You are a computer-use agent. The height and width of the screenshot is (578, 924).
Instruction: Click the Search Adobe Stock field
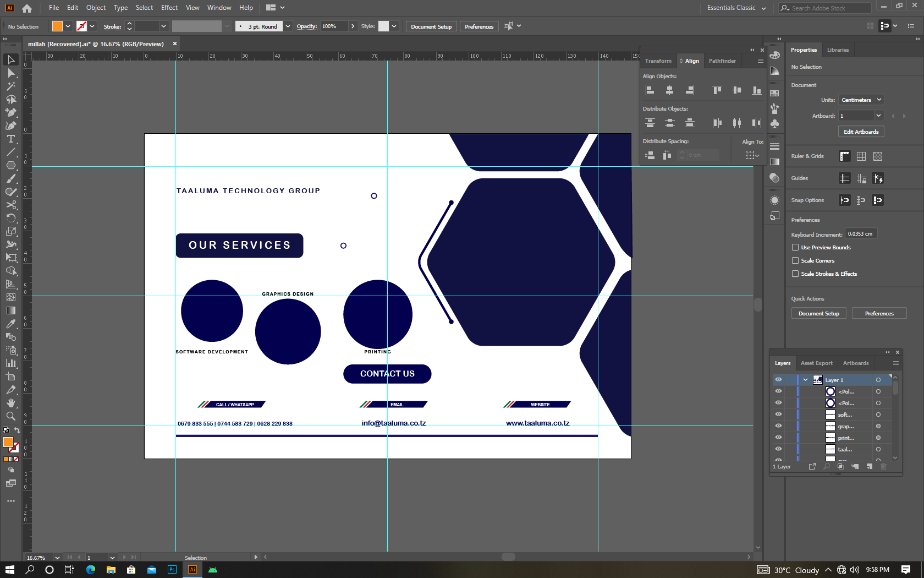(825, 8)
